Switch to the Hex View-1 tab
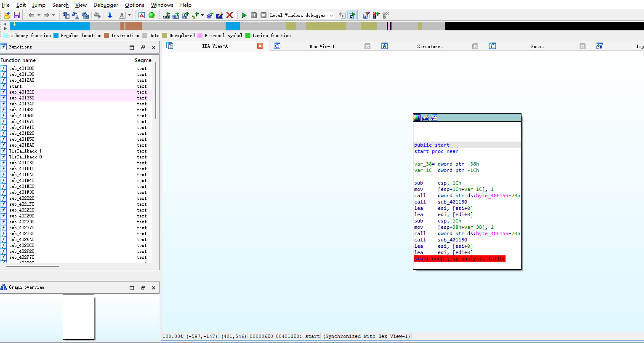Screen dimensions: 644x343 (322, 46)
